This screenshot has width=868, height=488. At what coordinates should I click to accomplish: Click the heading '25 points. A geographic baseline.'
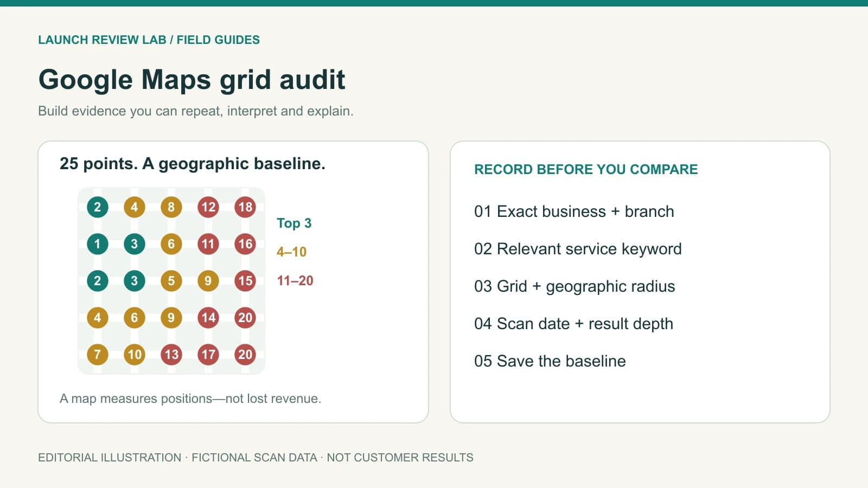click(193, 164)
